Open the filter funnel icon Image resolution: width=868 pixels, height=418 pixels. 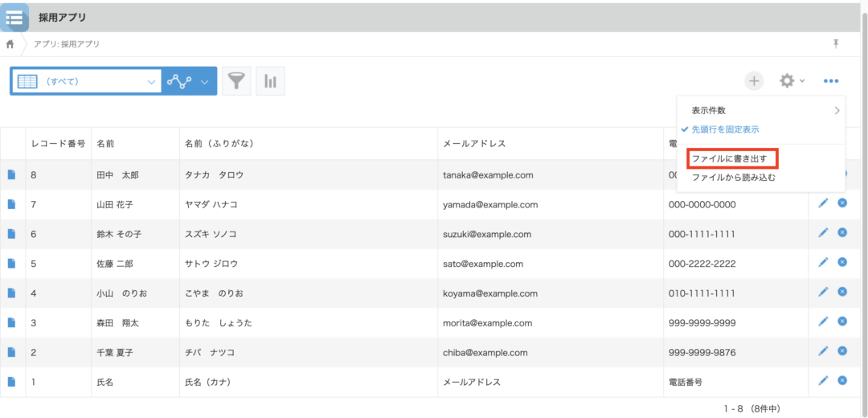(x=236, y=81)
